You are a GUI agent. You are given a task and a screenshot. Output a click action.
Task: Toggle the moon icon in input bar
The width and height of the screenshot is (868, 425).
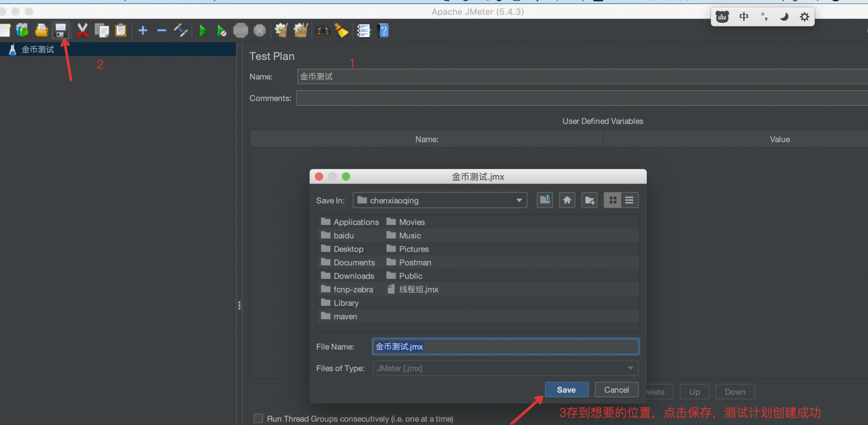pyautogui.click(x=784, y=17)
